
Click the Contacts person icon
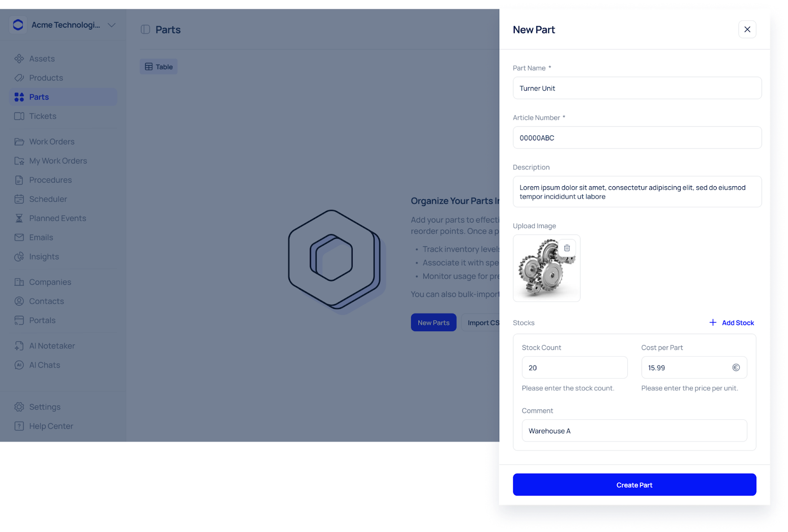coord(19,301)
